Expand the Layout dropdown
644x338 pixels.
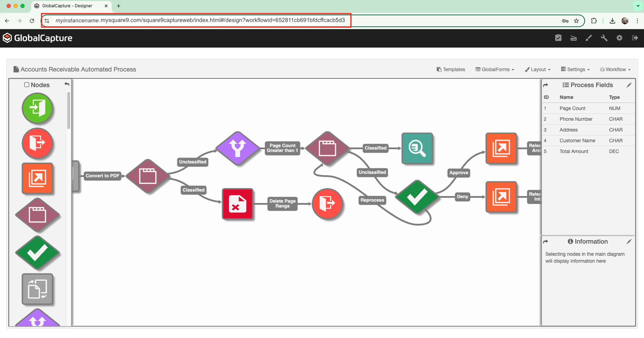click(538, 69)
